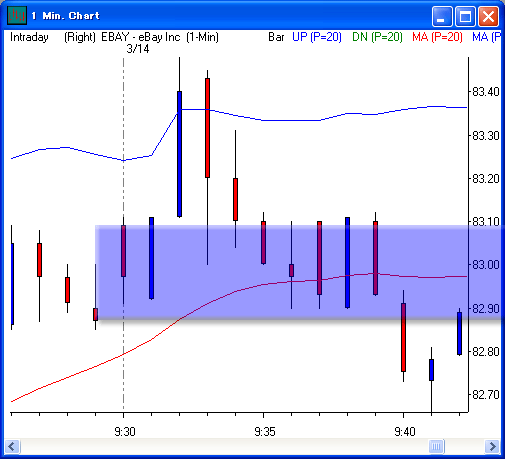This screenshot has height=459, width=505.
Task: Click the 9:40 time axis label
Action: [x=405, y=432]
